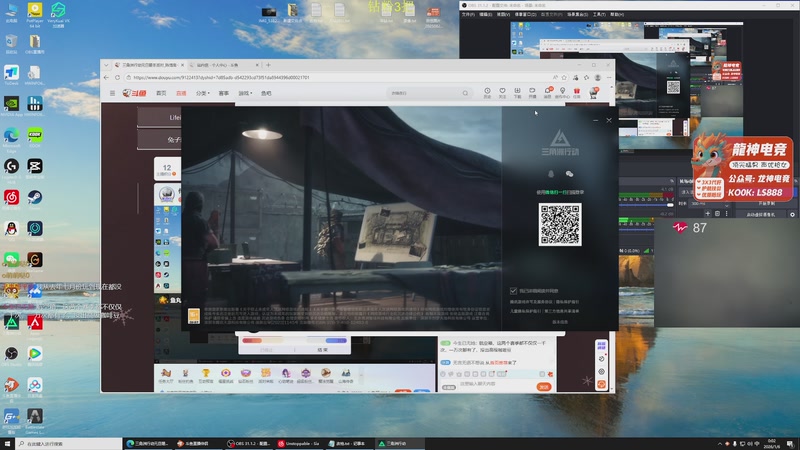Open the QQ penguin desktop icon

pyautogui.click(x=11, y=230)
